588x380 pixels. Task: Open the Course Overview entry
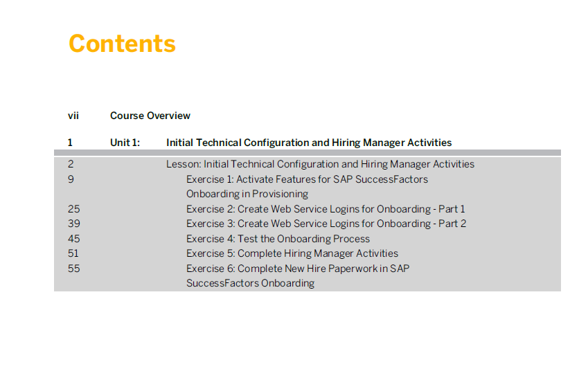(x=150, y=116)
